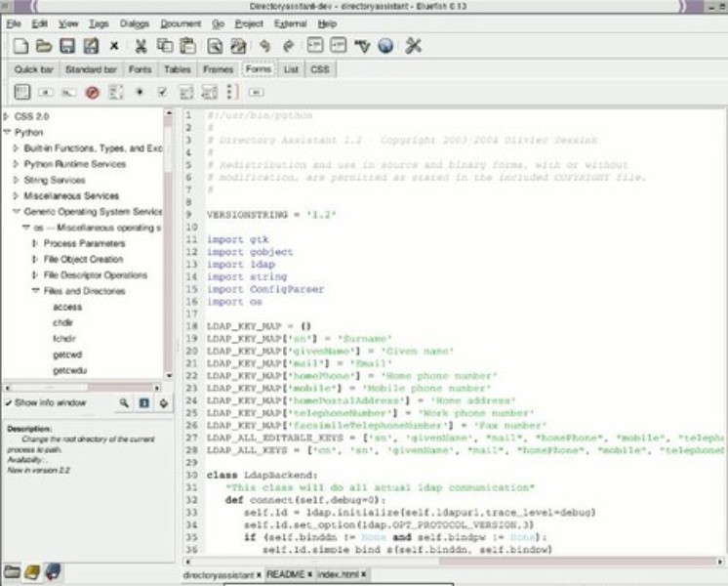
Task: Click the Replace toolbar icon
Action: [x=238, y=46]
